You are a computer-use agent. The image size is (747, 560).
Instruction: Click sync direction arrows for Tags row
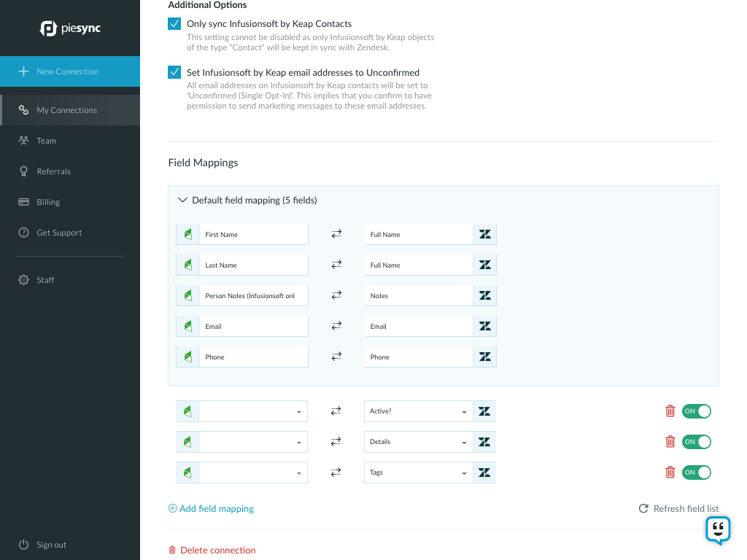(x=336, y=472)
